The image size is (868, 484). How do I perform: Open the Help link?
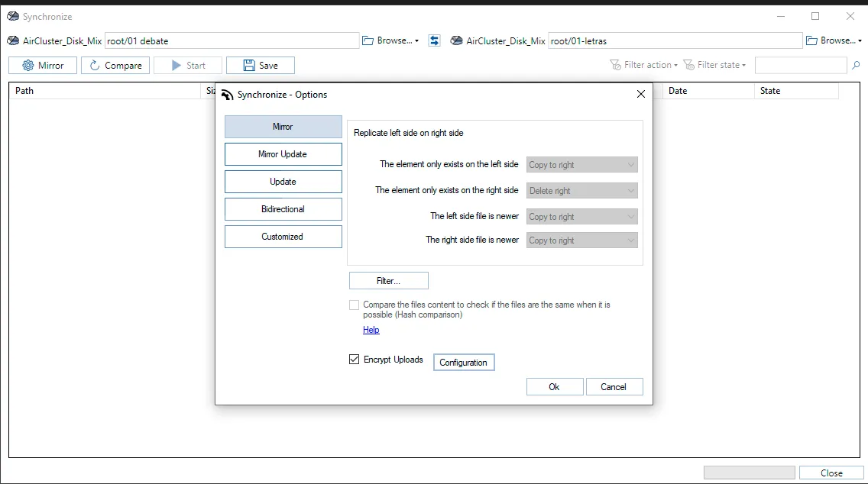click(371, 330)
